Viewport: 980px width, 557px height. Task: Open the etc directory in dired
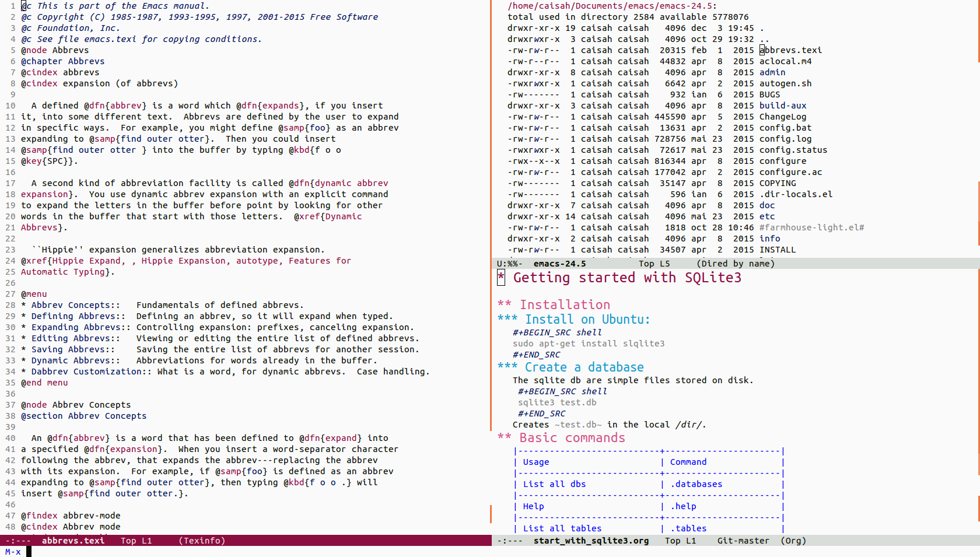tap(767, 216)
